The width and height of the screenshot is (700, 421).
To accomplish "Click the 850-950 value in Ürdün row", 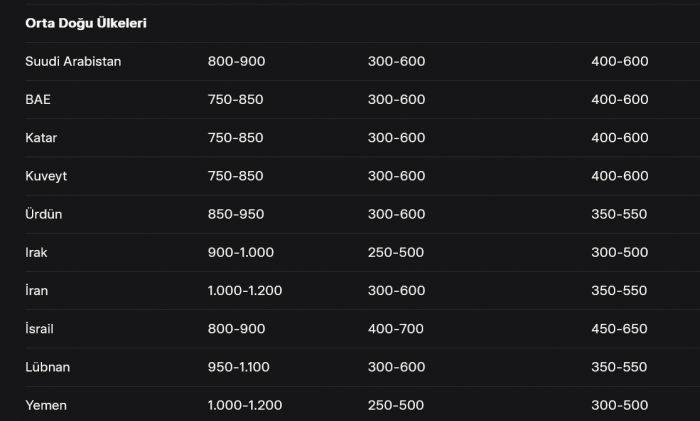I will (x=236, y=214).
